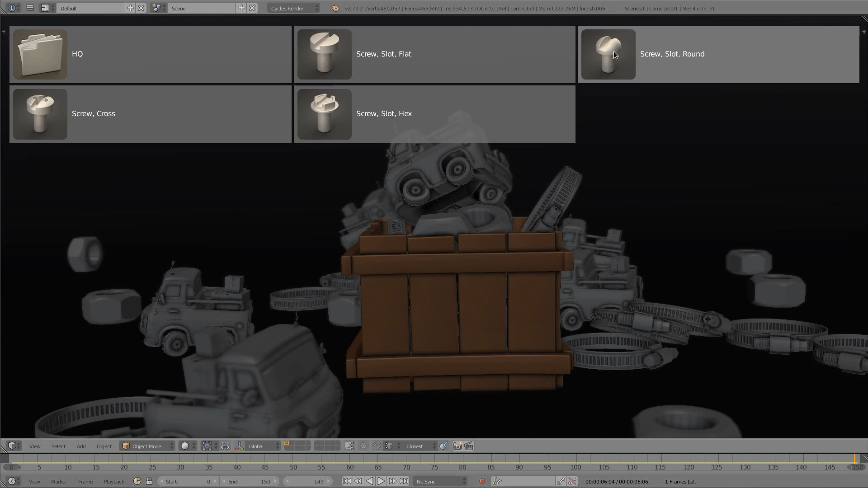
Task: Open the Playback menu
Action: click(114, 481)
